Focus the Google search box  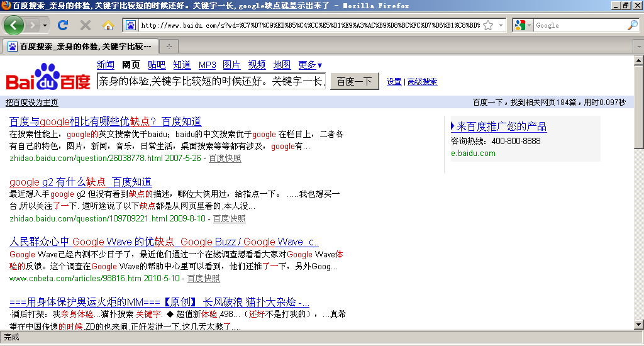pyautogui.click(x=580, y=25)
